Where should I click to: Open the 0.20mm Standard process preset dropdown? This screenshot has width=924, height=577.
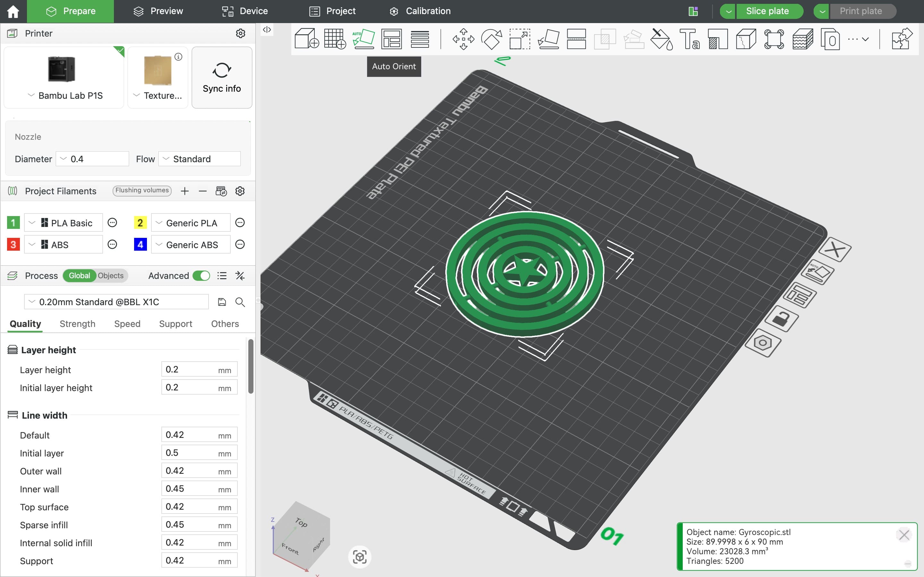pyautogui.click(x=116, y=302)
